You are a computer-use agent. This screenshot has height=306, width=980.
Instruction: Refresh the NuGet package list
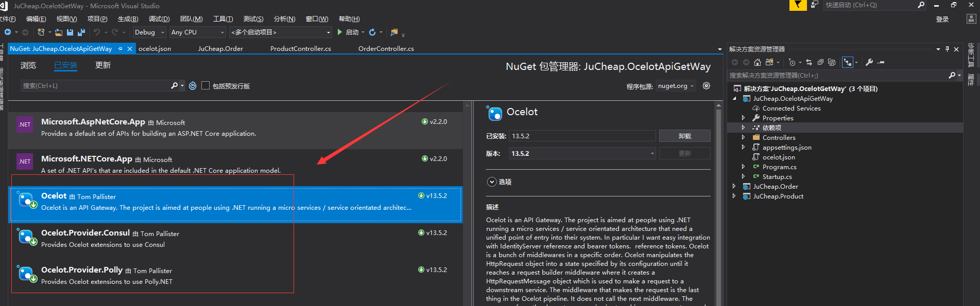pos(193,86)
